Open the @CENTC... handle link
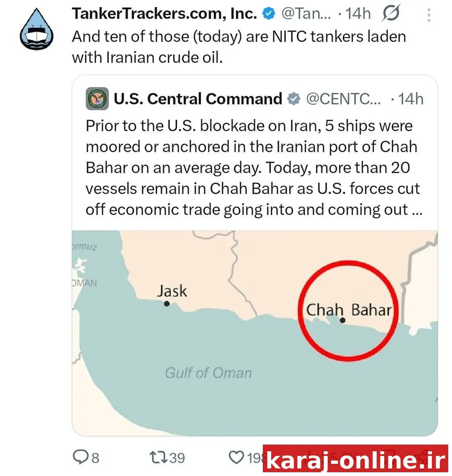The height and width of the screenshot is (476, 452). tap(343, 99)
